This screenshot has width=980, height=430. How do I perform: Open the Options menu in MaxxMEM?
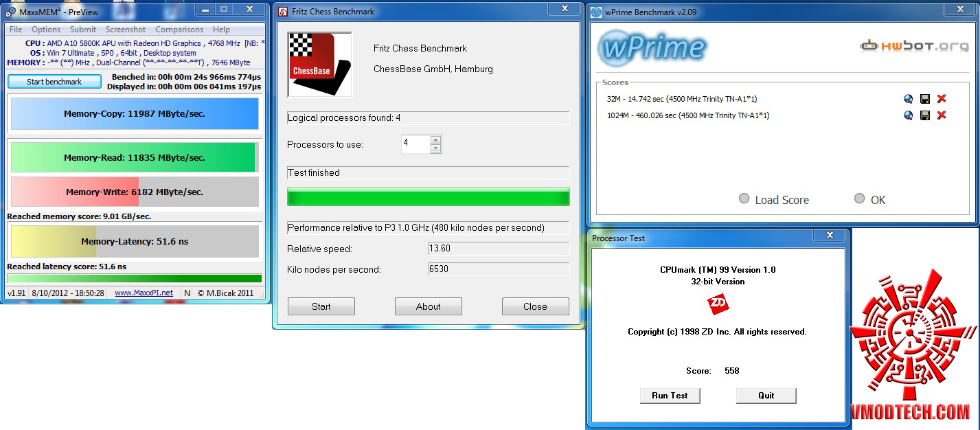pos(46,30)
